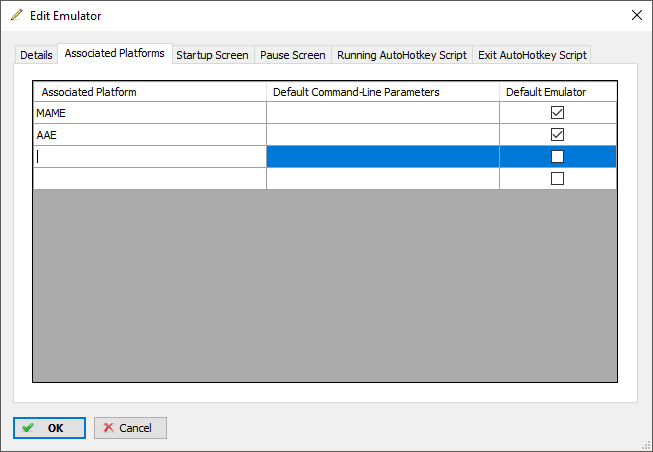
Task: Click the window resize grip at corner
Action: (x=647, y=446)
